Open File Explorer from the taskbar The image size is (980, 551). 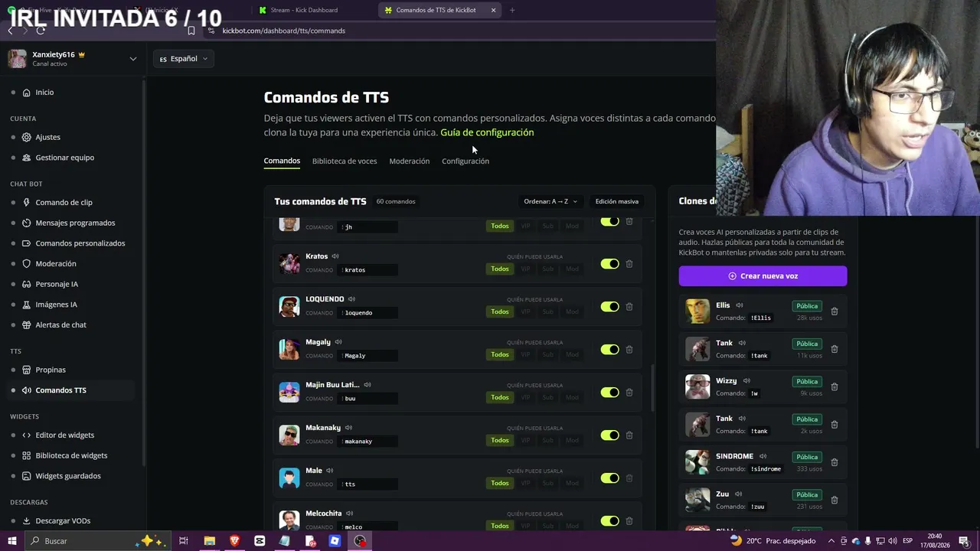click(209, 541)
